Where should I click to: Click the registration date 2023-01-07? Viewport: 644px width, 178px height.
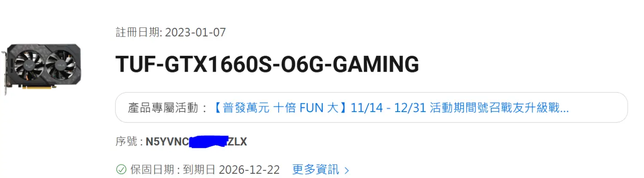click(195, 32)
